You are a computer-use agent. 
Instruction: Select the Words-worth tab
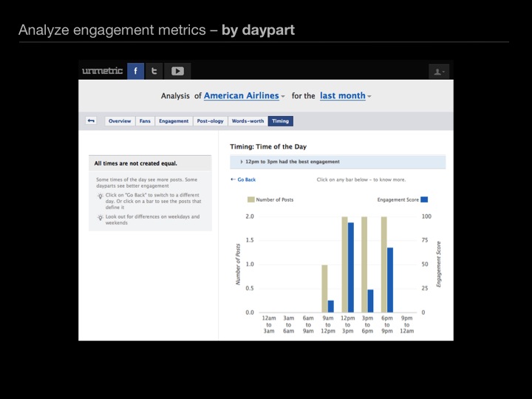pos(248,121)
